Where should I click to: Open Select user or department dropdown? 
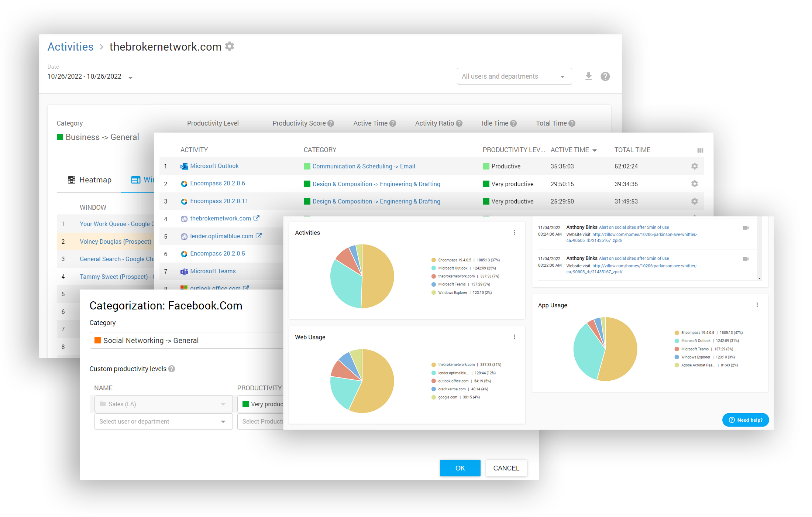[163, 421]
